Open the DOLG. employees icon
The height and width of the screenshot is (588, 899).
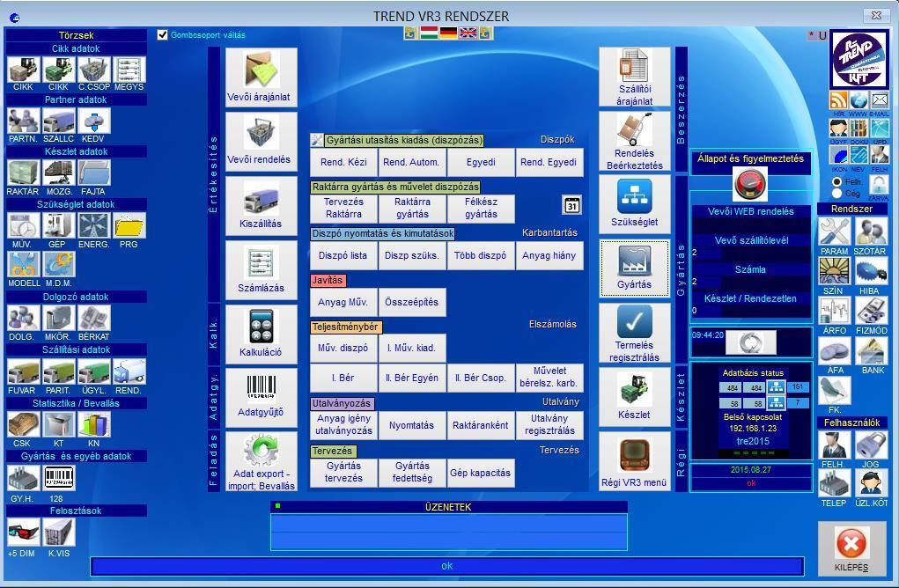point(24,318)
